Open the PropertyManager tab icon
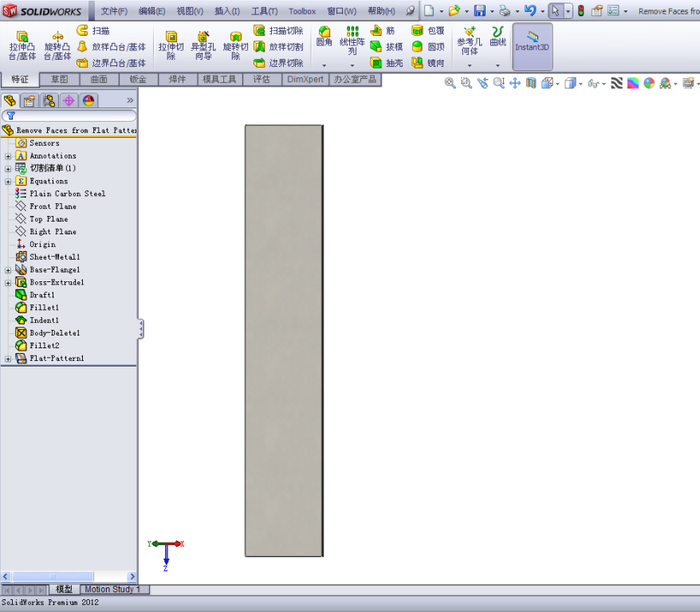This screenshot has height=612, width=700. click(x=29, y=101)
